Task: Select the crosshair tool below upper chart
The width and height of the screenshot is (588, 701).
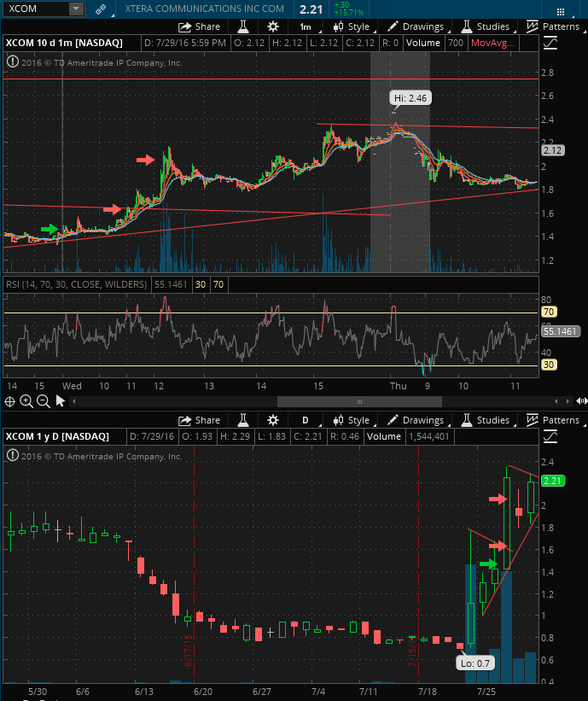Action: [9, 401]
